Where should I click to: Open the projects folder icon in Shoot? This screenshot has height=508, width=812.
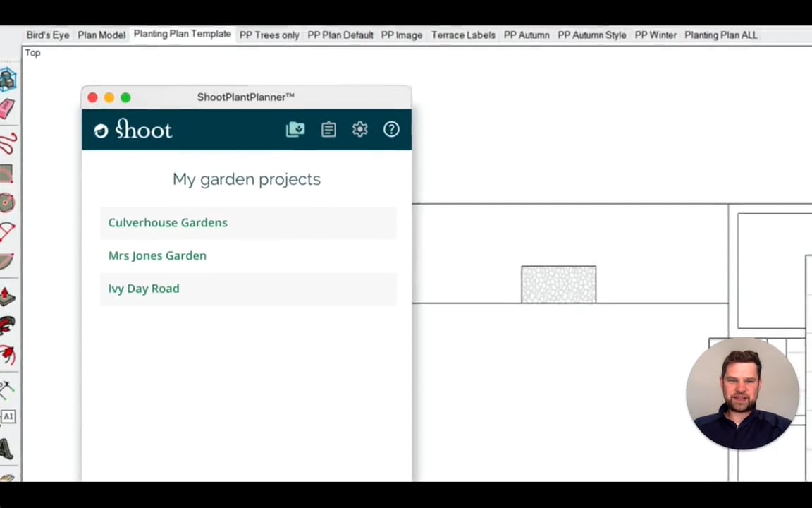295,129
